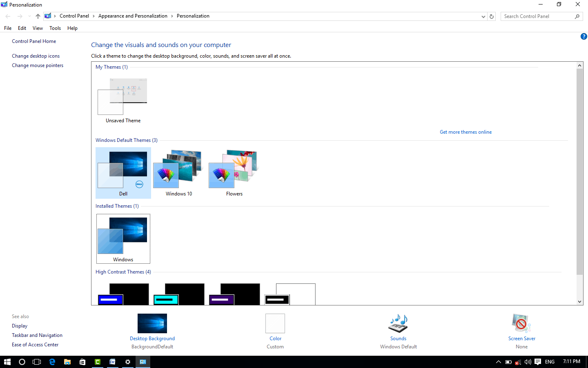Go to Control Panel Home

34,41
